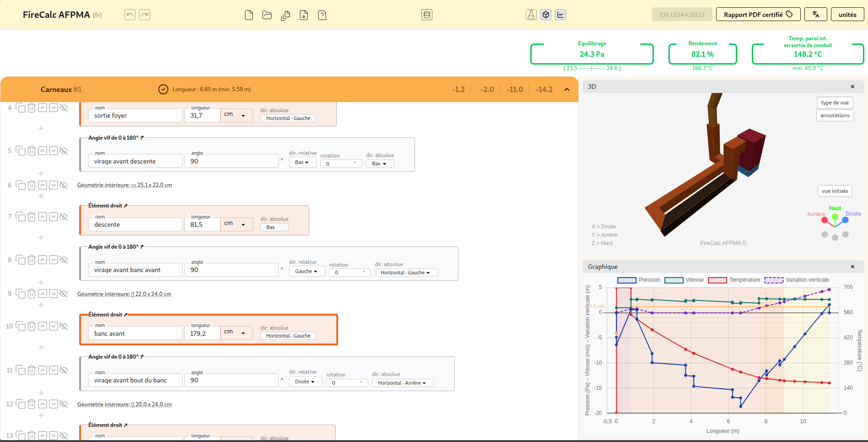Image resolution: width=868 pixels, height=442 pixels.
Task: Toggle Variation verticale series in legend
Action: pyautogui.click(x=797, y=280)
